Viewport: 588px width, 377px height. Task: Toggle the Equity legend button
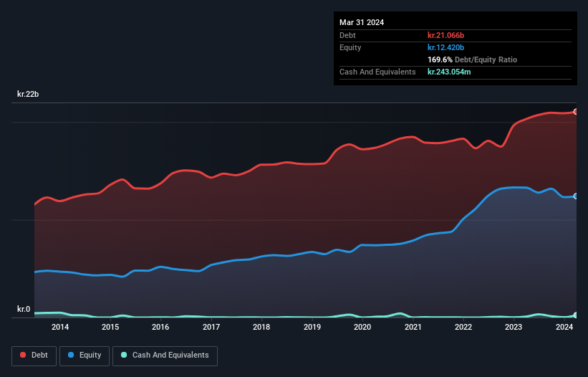(85, 355)
